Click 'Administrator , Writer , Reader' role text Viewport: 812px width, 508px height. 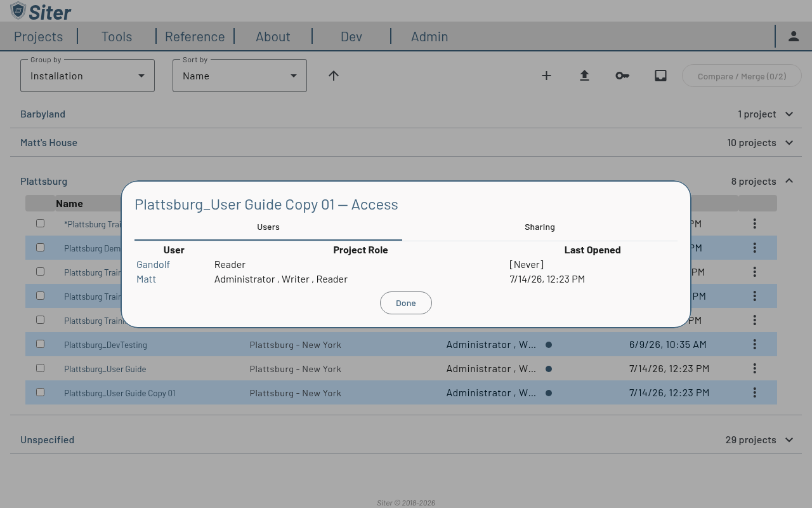[281, 279]
